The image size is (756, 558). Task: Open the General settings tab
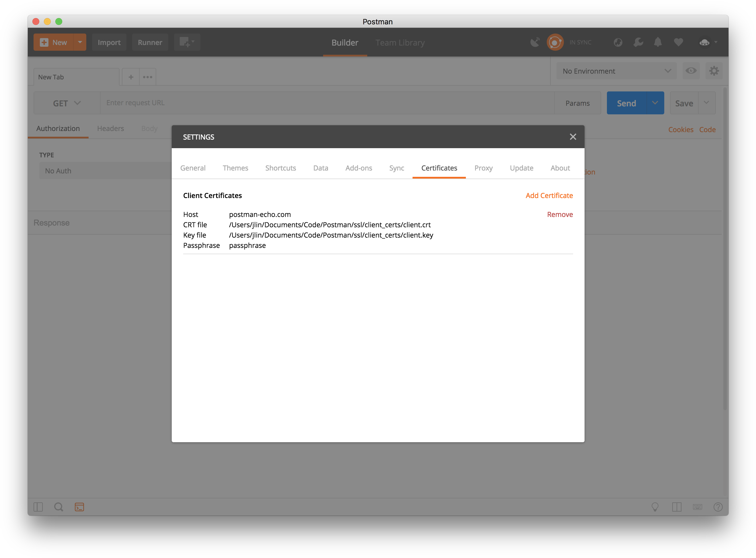(x=193, y=168)
